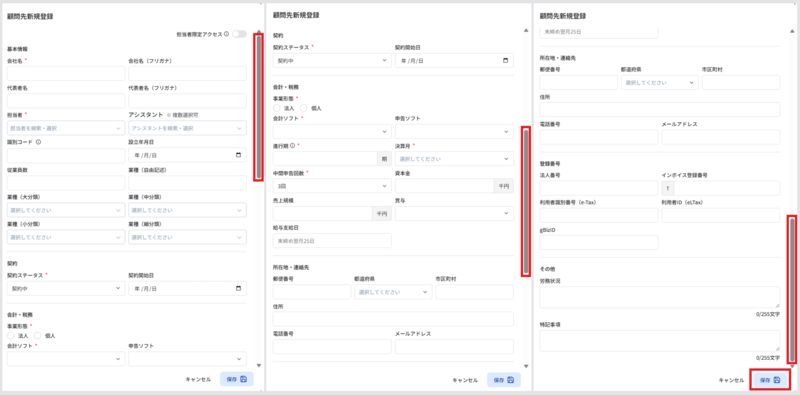Focus 住所 field in right panel
The width and height of the screenshot is (800, 395).
pos(659,109)
